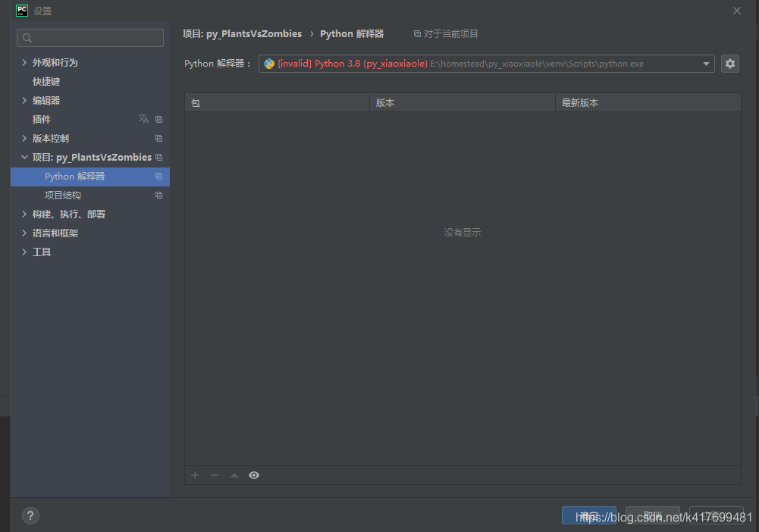Click the translate icon next to 插件
The image size is (759, 532).
tap(143, 119)
